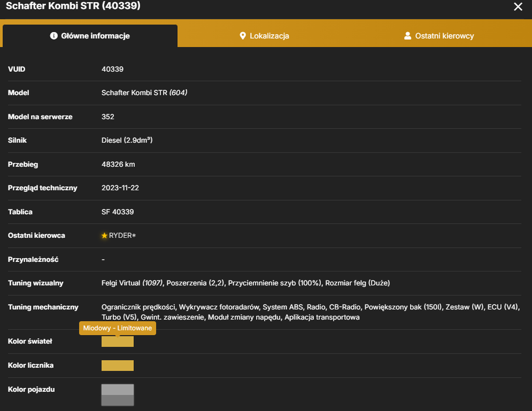Open the RYDER driver profile link
Viewport: 532px width, 411px height.
coord(122,235)
